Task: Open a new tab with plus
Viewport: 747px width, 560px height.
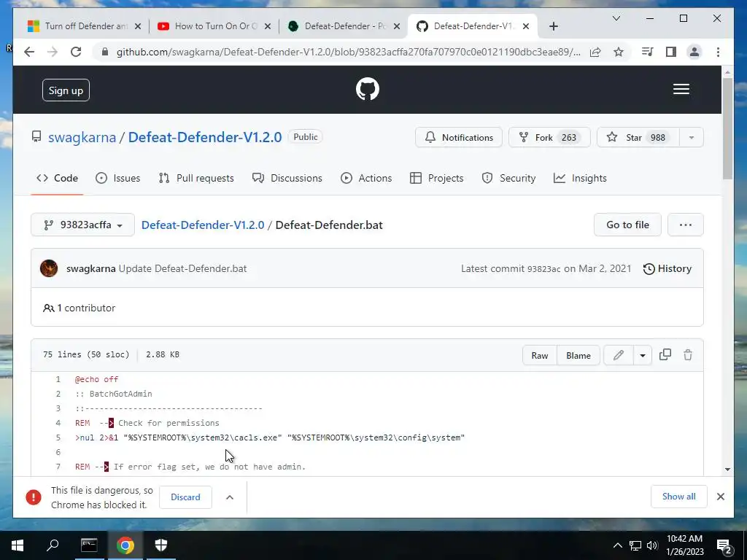Action: 553,26
